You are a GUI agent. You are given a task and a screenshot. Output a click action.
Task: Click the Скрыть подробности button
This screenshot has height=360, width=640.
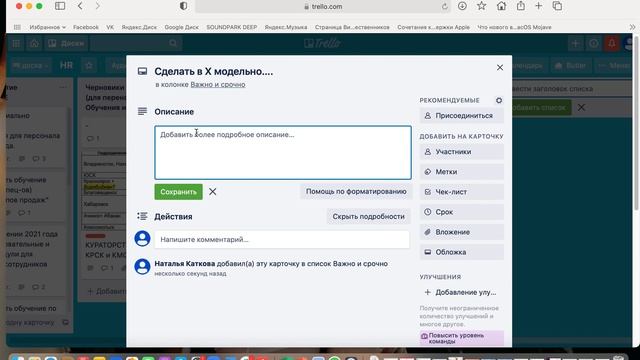pos(368,216)
